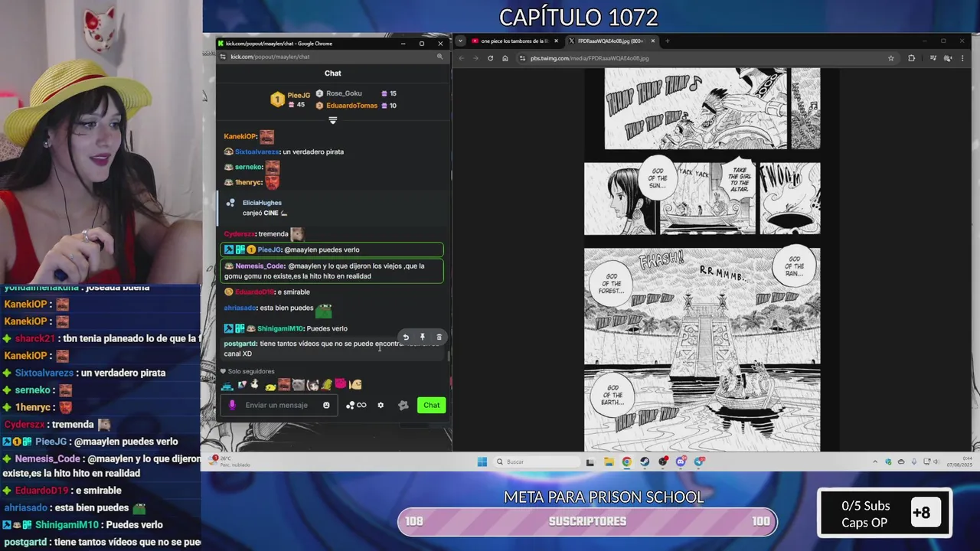Open Windows Start menu
The image size is (980, 551).
click(x=482, y=461)
